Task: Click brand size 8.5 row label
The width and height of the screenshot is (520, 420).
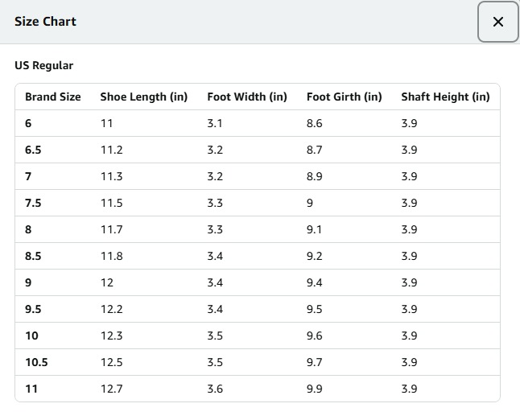Action: tap(34, 256)
